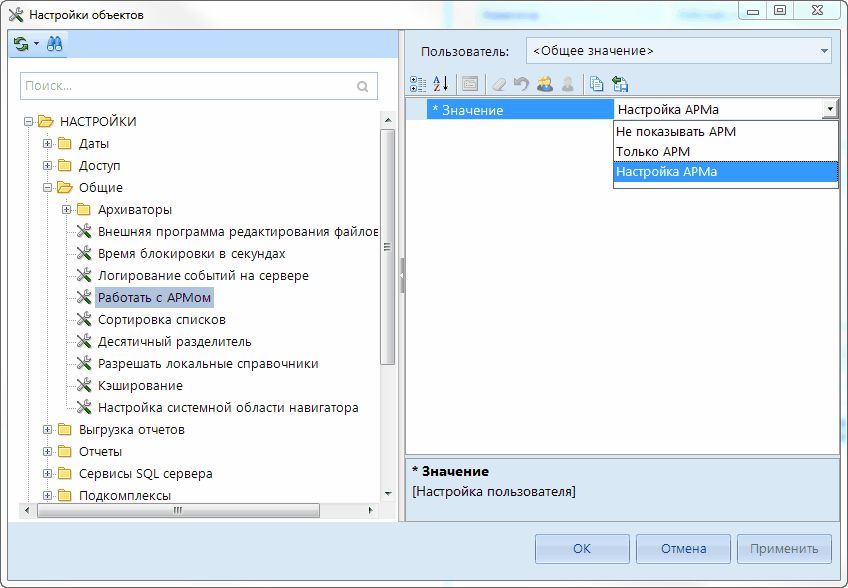The width and height of the screenshot is (848, 588).
Task: Switch to categorized property view
Action: point(418,85)
